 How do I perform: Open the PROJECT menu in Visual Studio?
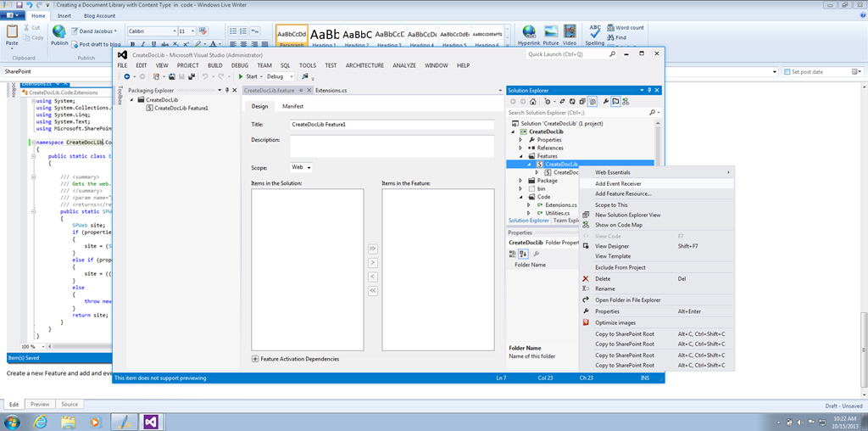click(187, 65)
